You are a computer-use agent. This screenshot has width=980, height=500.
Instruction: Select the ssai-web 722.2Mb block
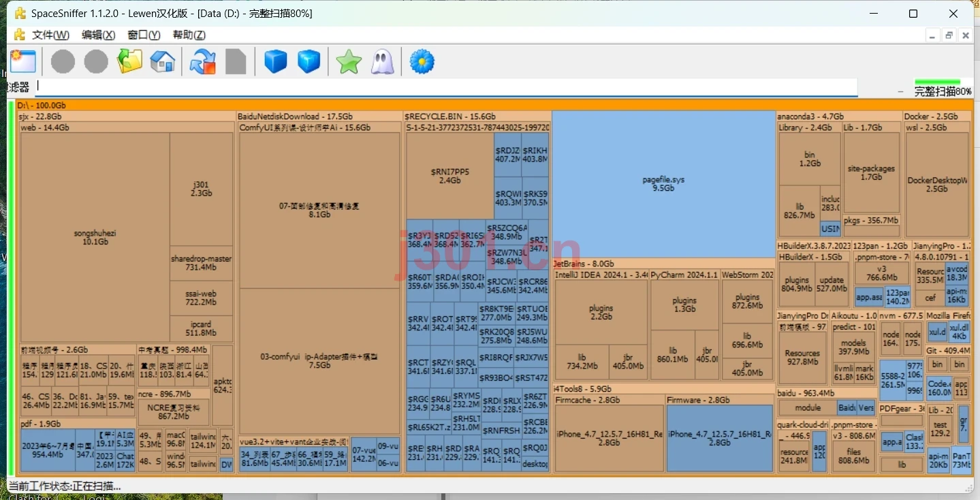tap(202, 298)
